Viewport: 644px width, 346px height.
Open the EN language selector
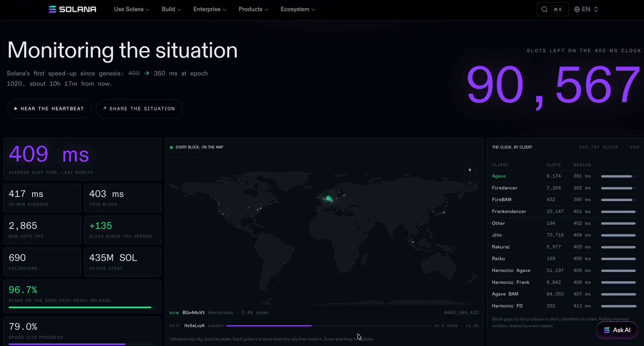tap(586, 10)
